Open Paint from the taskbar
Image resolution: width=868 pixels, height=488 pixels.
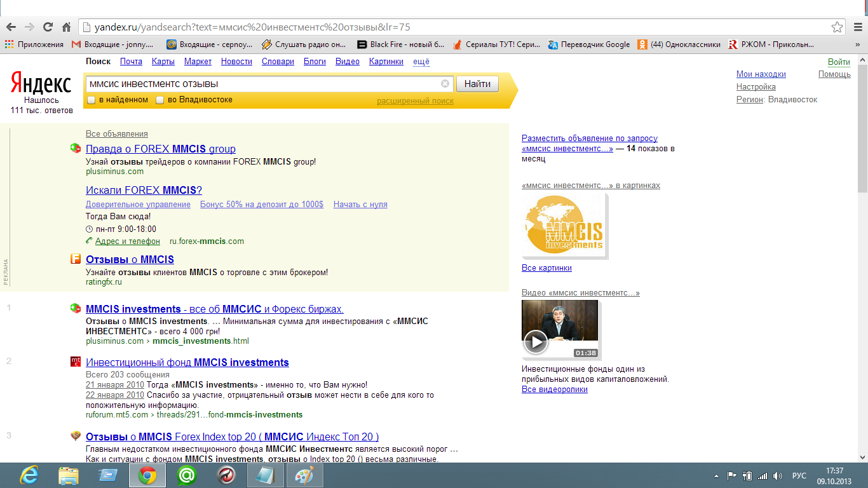coord(304,475)
